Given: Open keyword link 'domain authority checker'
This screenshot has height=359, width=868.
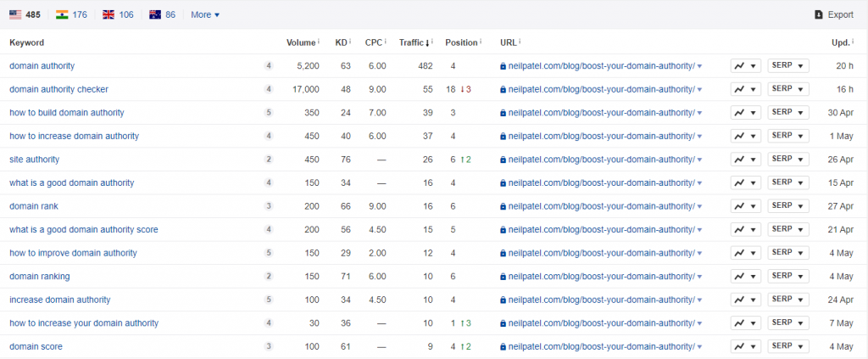Looking at the screenshot, I should (58, 89).
